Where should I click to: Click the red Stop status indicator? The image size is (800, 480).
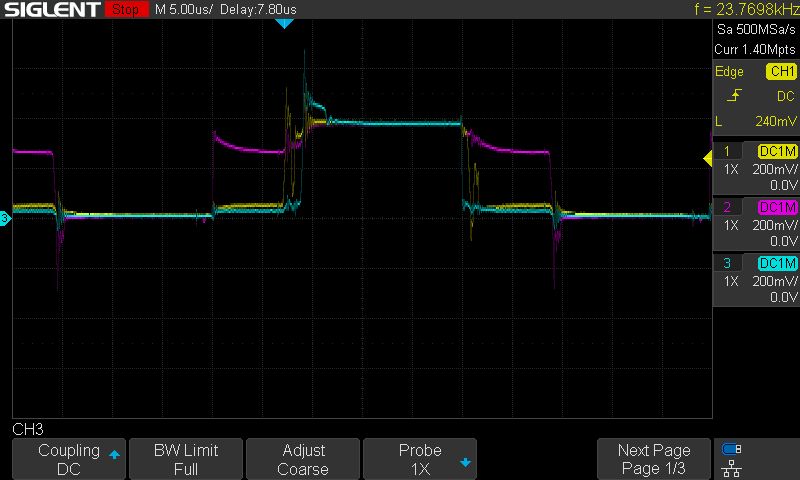(127, 9)
